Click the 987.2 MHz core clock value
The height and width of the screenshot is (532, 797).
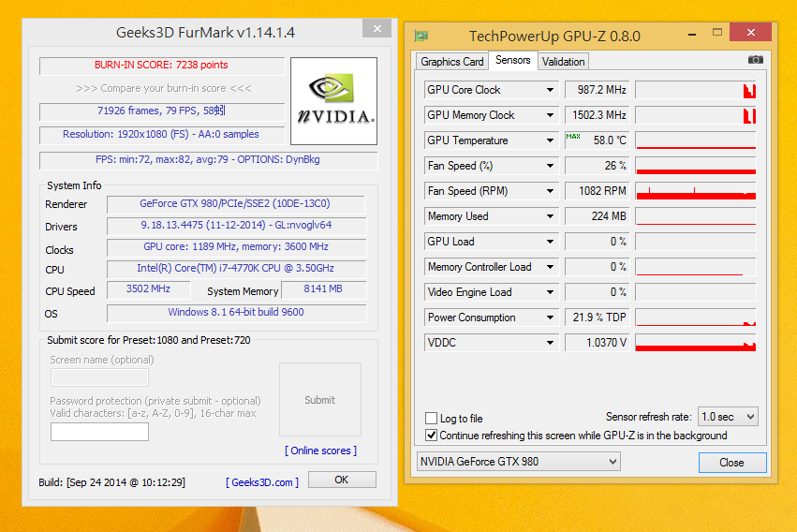coord(598,90)
